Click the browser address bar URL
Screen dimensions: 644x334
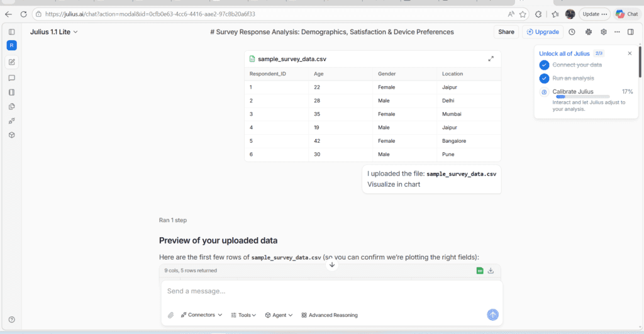point(150,14)
